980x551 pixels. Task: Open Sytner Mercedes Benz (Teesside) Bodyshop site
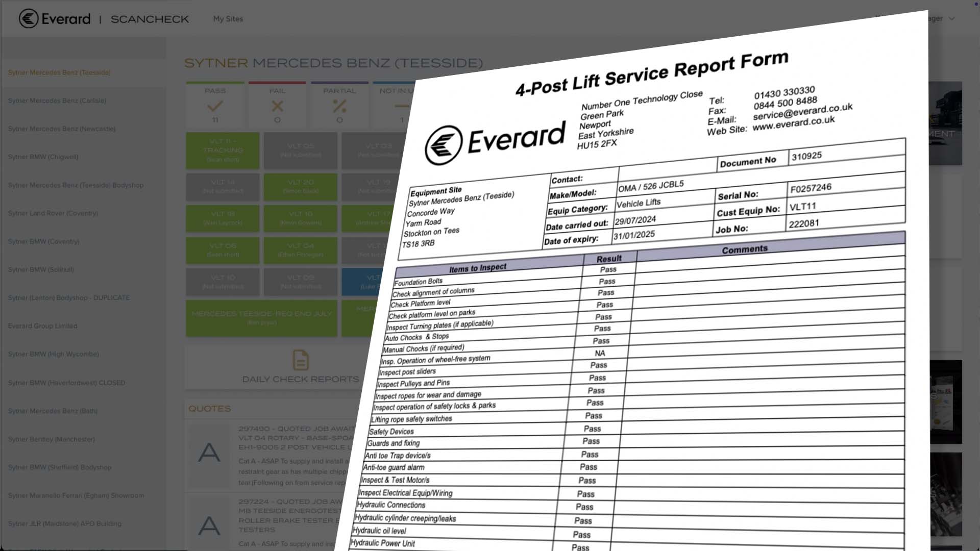[x=76, y=185]
